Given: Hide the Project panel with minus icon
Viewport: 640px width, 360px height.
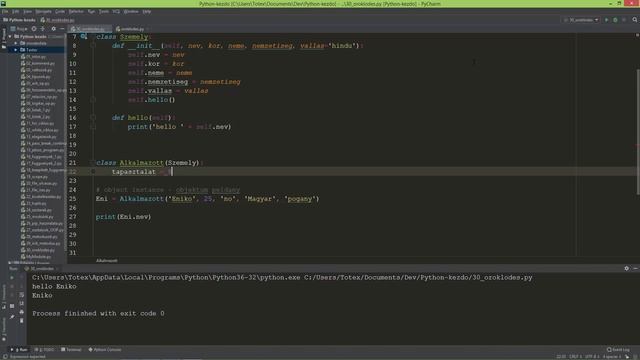Looking at the screenshot, I should pos(62,29).
